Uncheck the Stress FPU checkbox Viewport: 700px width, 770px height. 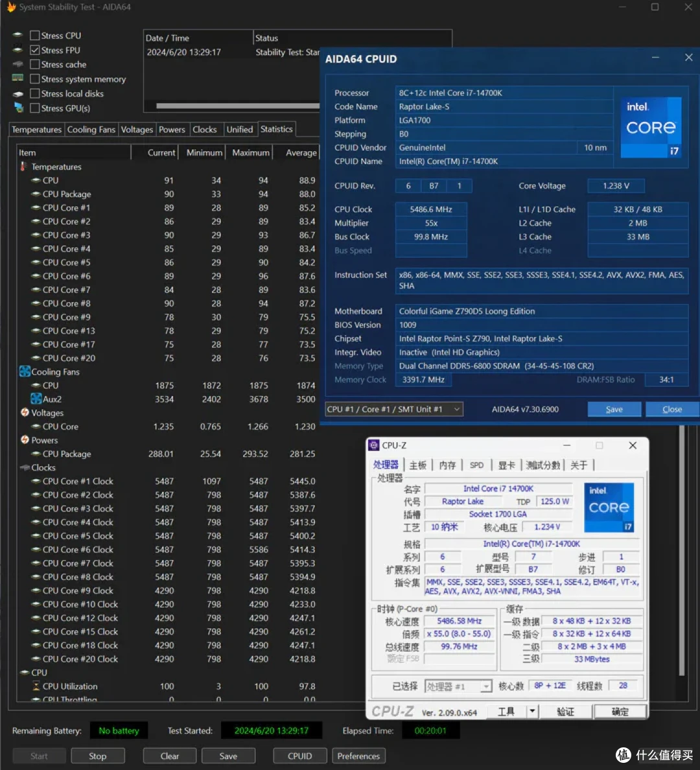(35, 50)
